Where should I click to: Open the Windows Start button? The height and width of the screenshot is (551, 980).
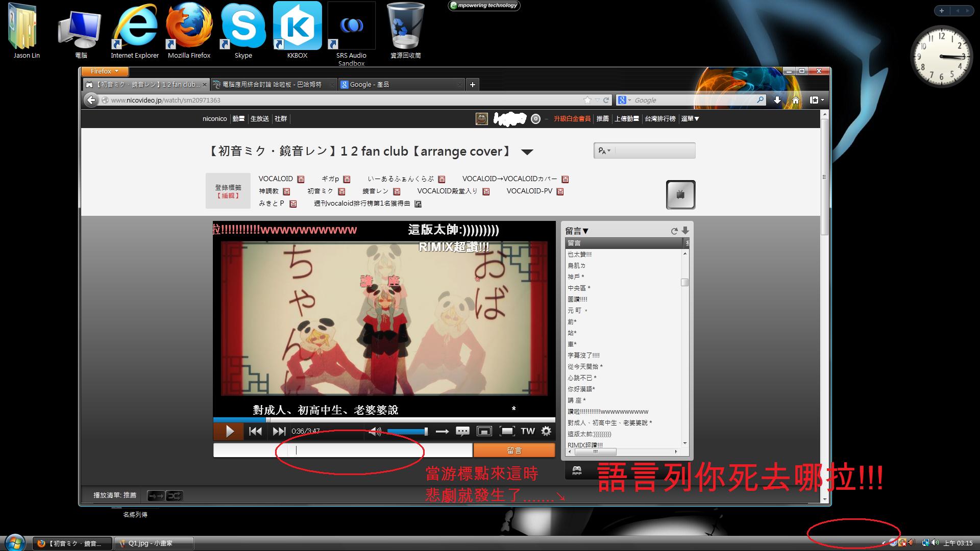(14, 542)
